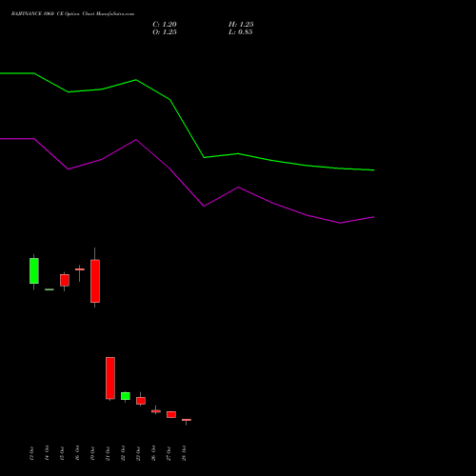Select the 16 Oct date label
Viewport: 476px width, 476px height.
click(77, 453)
